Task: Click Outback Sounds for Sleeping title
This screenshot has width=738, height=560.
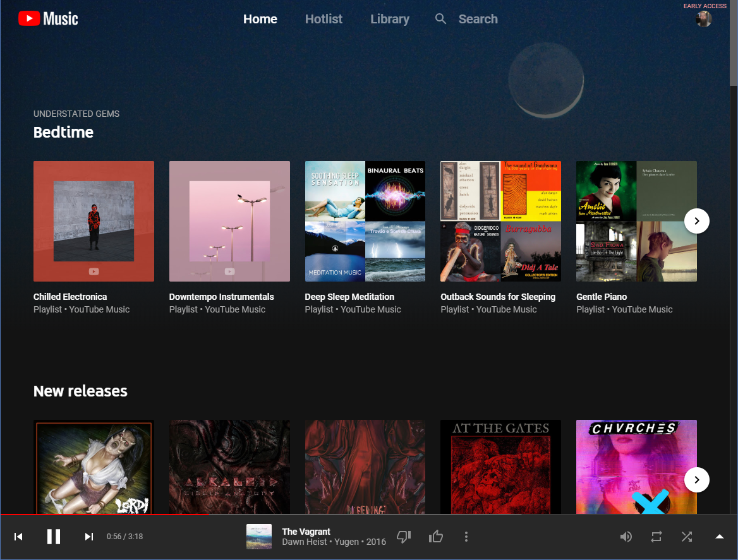Action: 498,297
